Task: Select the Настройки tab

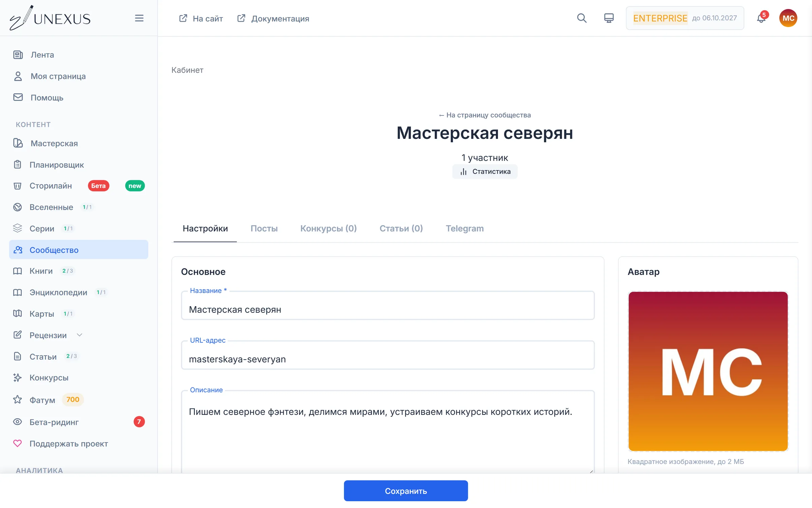Action: (x=205, y=229)
